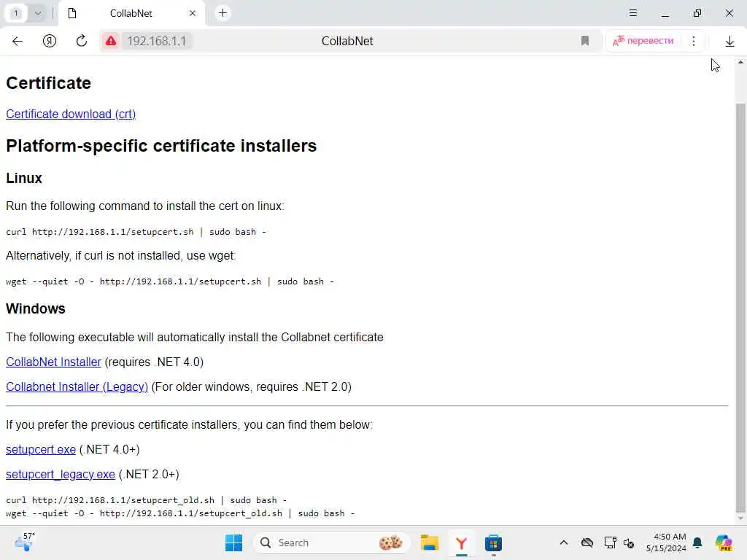Open the weather widget showing 57°
The width and height of the screenshot is (747, 560).
25,542
